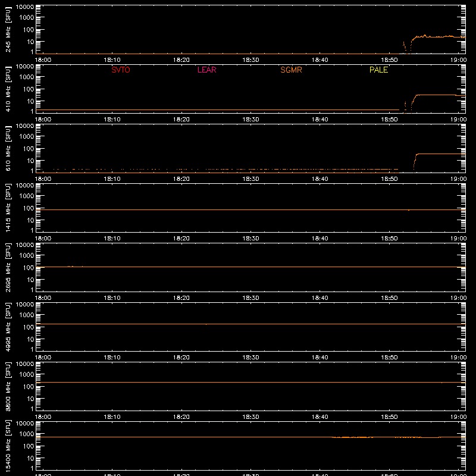Click 18:50 tick label under 410 MHz panel
This screenshot has height=476, width=476.
tap(389, 120)
